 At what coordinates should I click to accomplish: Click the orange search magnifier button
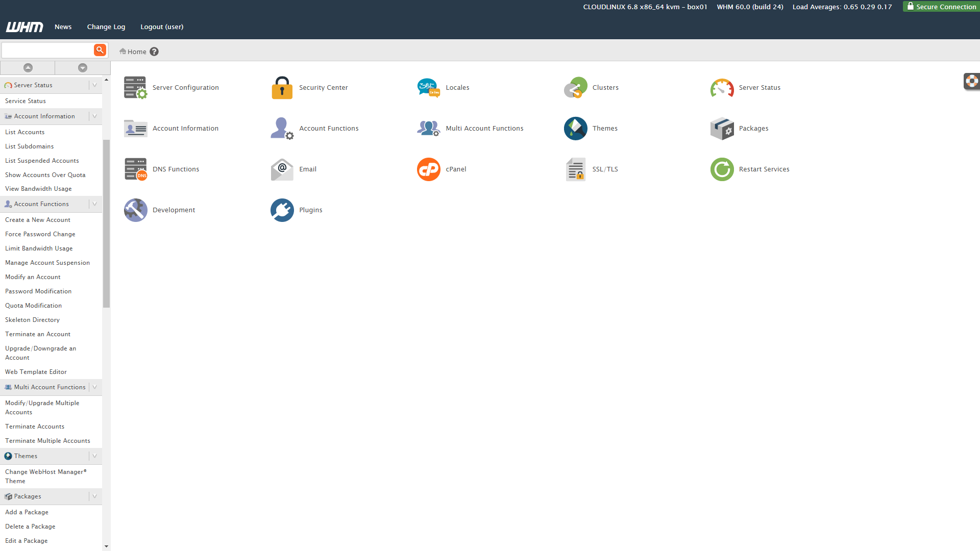click(100, 50)
